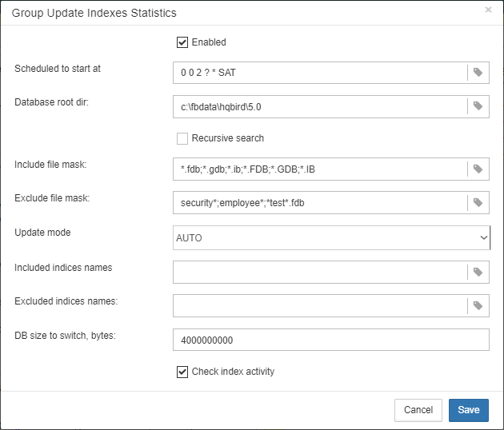Click the chevron arrow of Update mode
504x430 pixels.
484,237
